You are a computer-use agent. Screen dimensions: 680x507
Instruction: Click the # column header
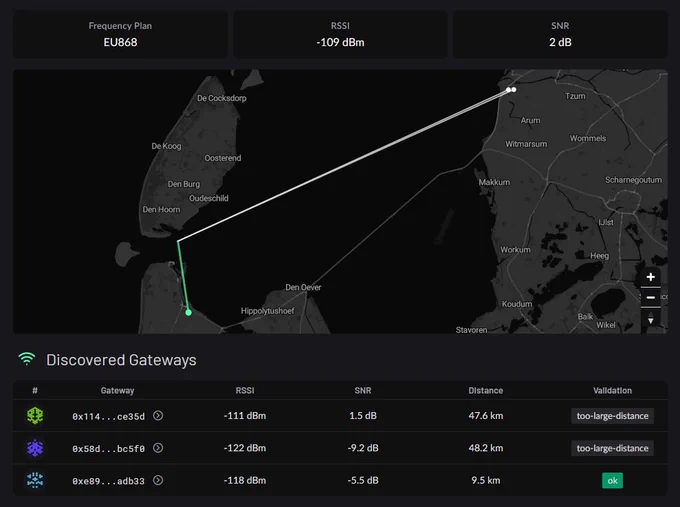point(35,390)
